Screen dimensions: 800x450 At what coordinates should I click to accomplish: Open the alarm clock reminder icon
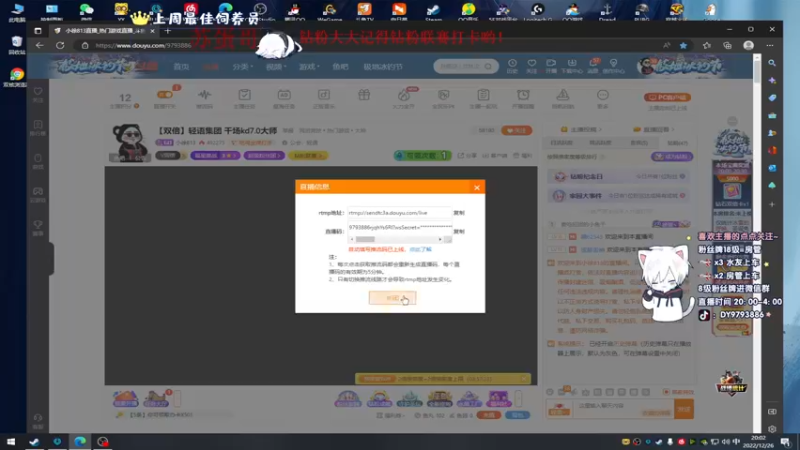(523, 95)
